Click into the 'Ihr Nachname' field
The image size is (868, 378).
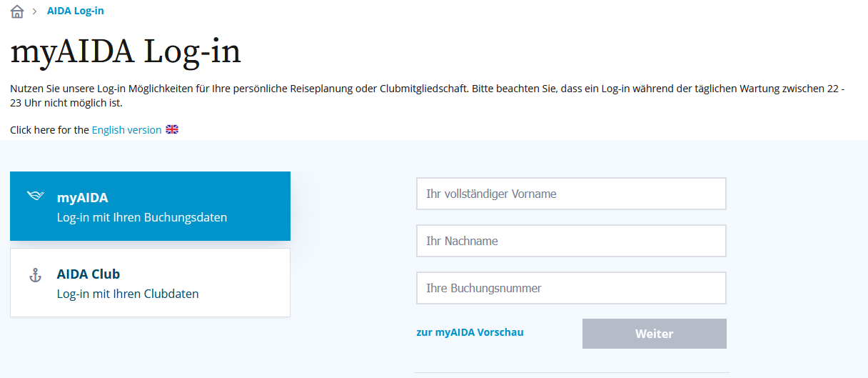click(x=571, y=241)
